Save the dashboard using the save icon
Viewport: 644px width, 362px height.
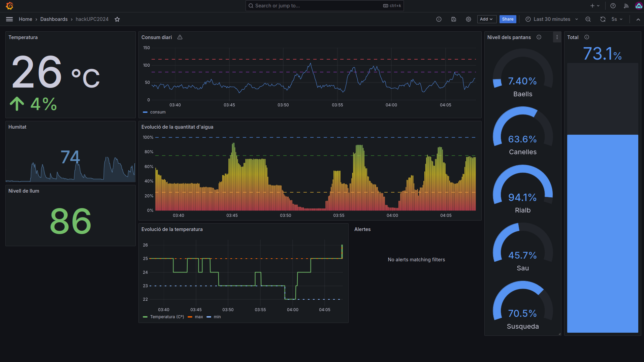click(x=453, y=19)
